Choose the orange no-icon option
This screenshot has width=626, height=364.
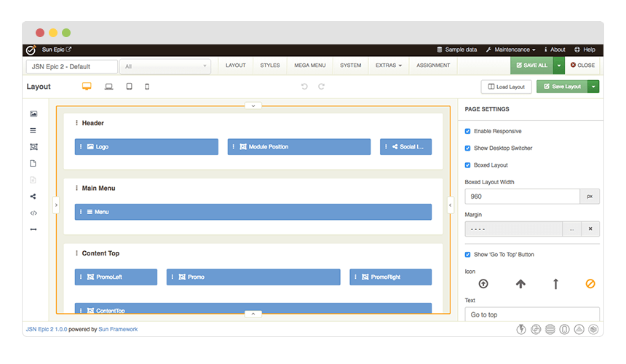(x=590, y=284)
